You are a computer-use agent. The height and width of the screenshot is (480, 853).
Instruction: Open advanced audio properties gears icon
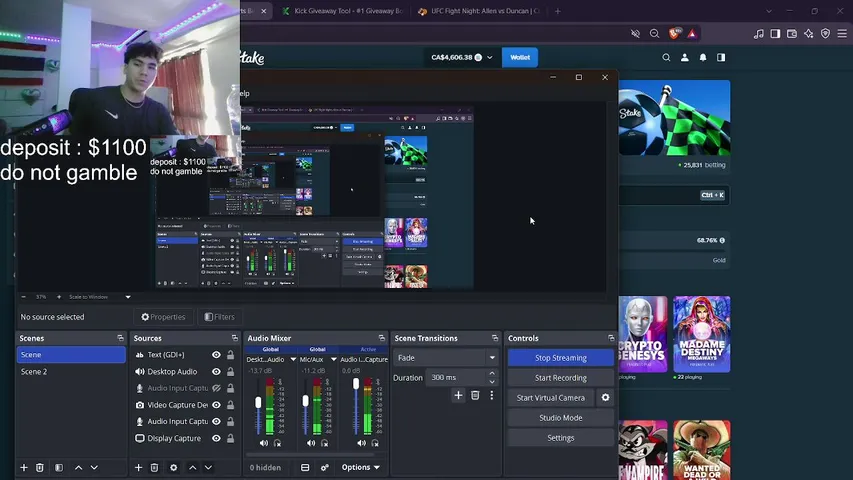325,467
